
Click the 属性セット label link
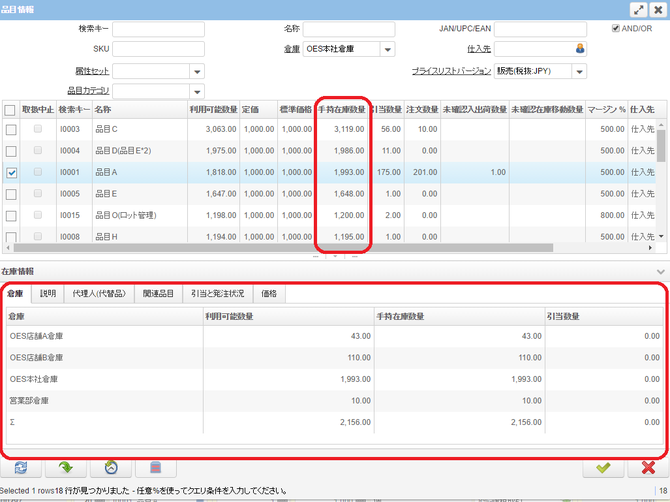(92, 71)
